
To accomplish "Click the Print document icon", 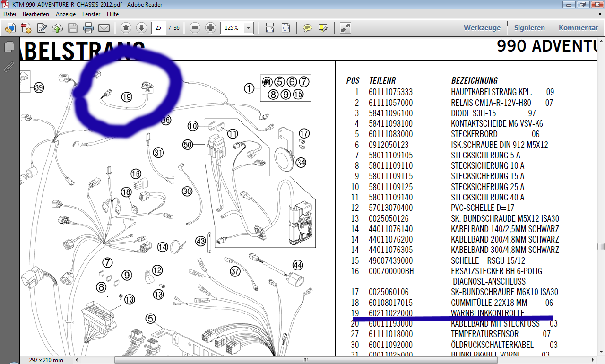I will pos(88,28).
